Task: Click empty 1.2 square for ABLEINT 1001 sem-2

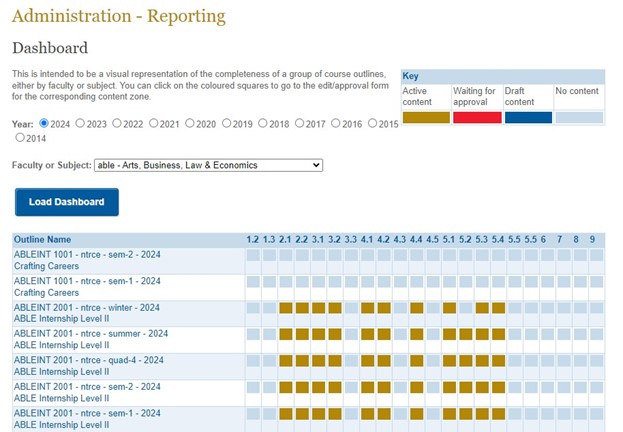Action: [253, 256]
